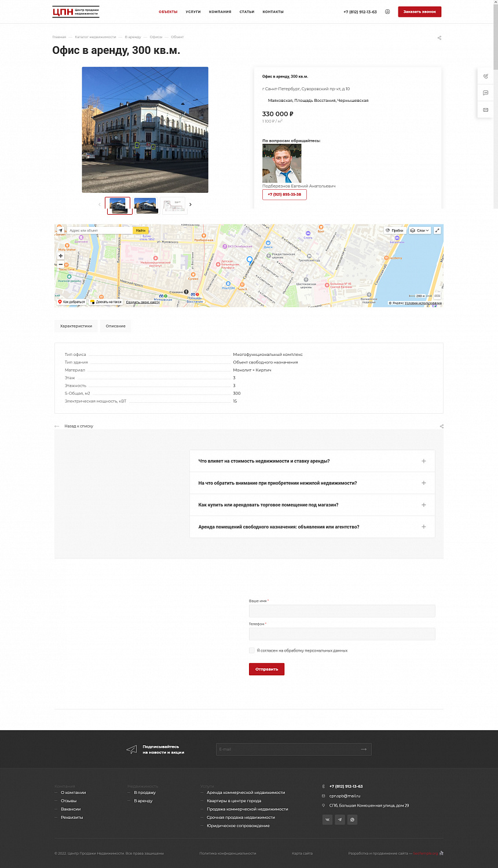Click the ЦПН logo in header

click(x=75, y=12)
